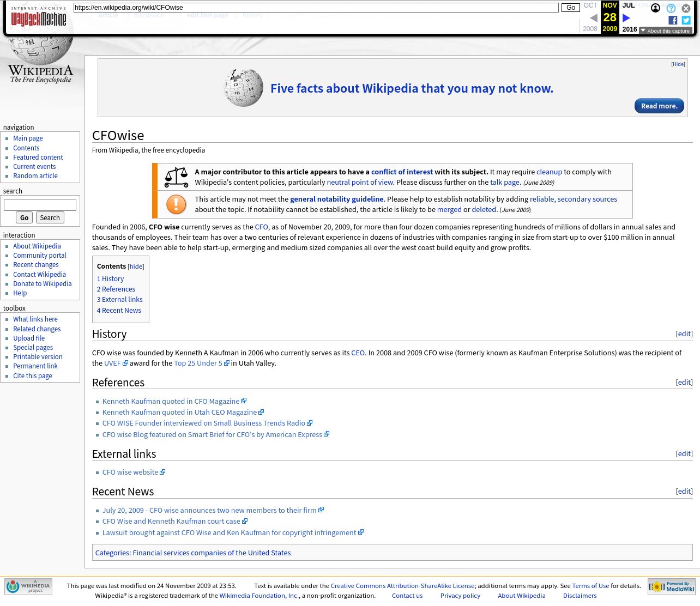Open Random article navigation link

point(35,176)
